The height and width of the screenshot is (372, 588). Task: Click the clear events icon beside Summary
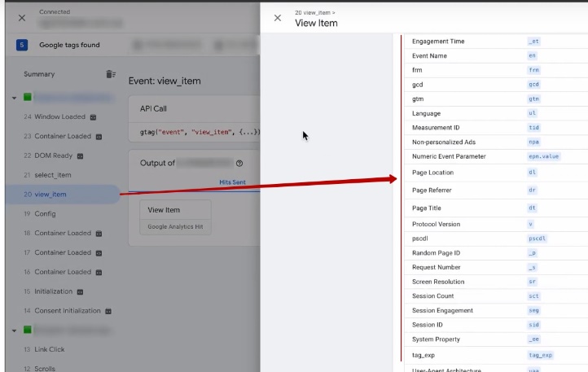point(111,74)
